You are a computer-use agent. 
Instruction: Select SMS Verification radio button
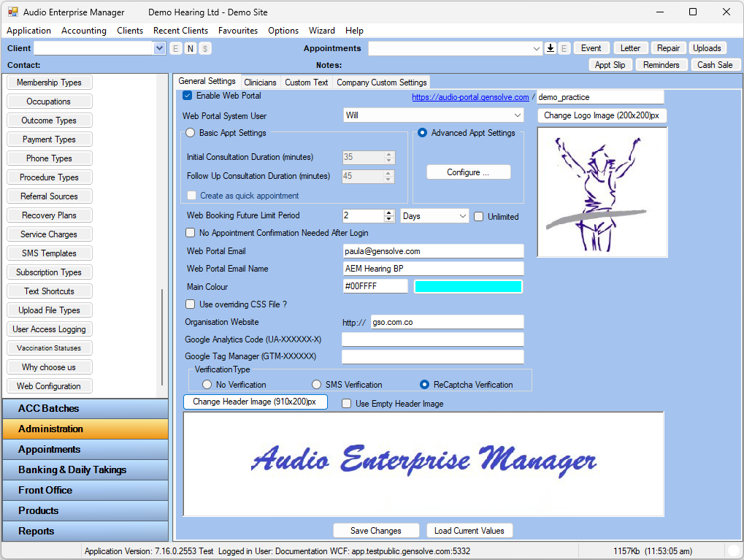click(x=317, y=385)
